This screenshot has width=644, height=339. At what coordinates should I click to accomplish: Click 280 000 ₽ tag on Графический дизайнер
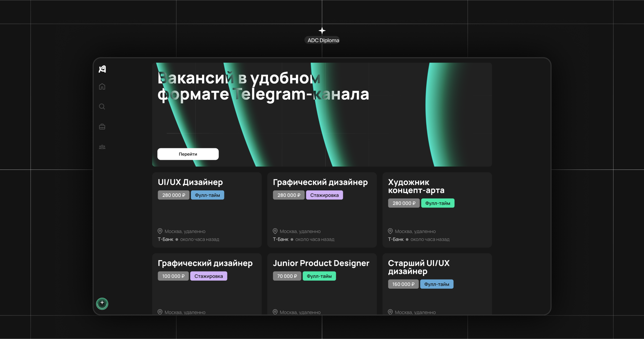289,195
